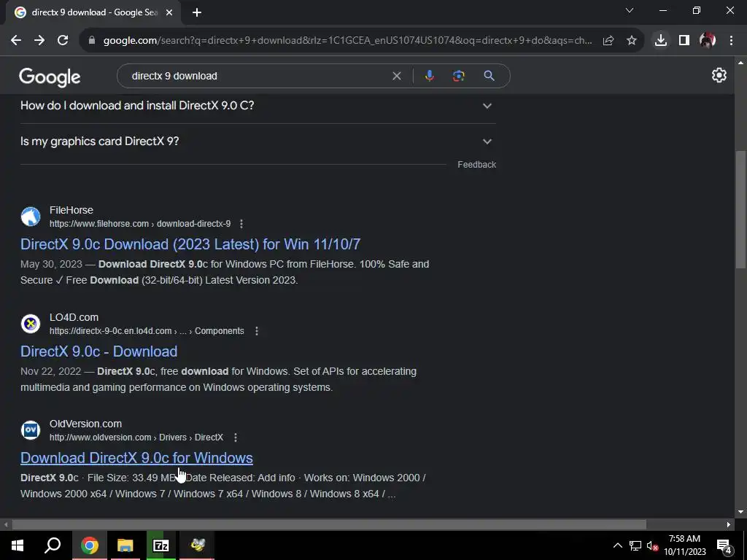The width and height of the screenshot is (747, 560).
Task: Click the scroll down arrow
Action: point(740,513)
